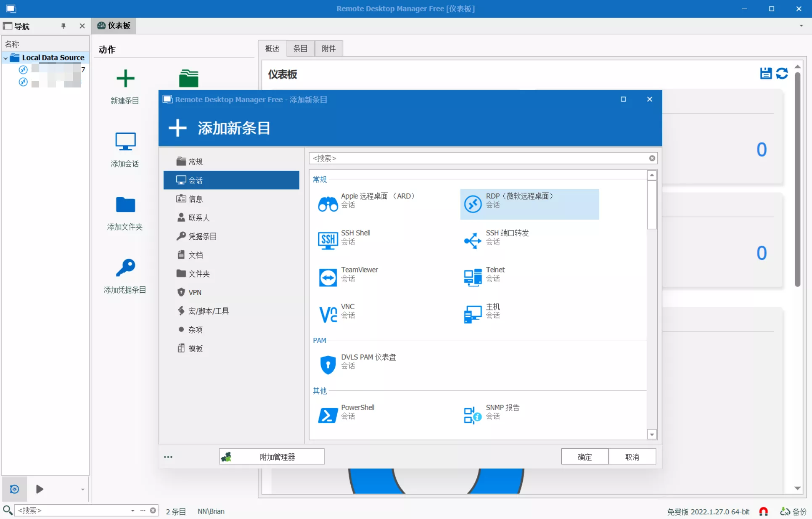The height and width of the screenshot is (519, 812).
Task: Select Apple Remote Desktop (ARD) session icon
Action: [328, 204]
